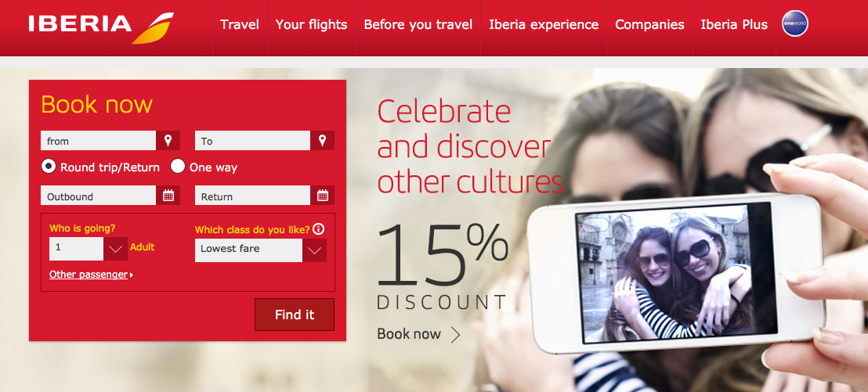Select the Round trip/Return radio button
Viewport: 868px width, 392px height.
(49, 166)
